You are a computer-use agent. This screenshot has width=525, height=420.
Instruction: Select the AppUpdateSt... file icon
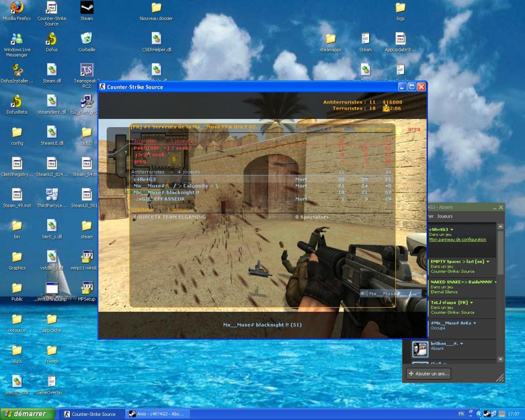click(400, 39)
